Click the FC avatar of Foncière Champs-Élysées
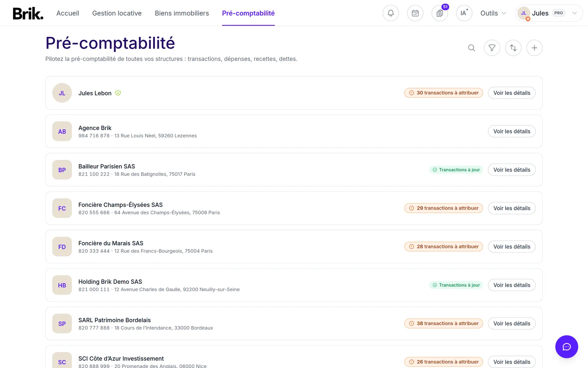Viewport: 588px width, 368px height. tap(62, 208)
